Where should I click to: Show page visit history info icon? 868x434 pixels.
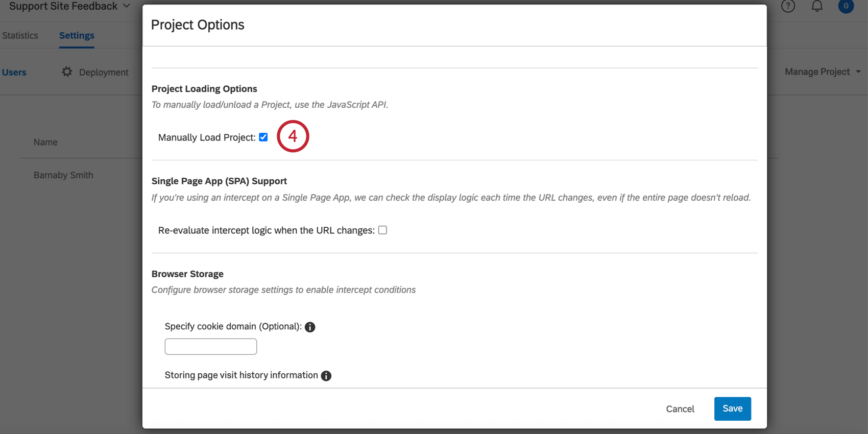pyautogui.click(x=326, y=376)
